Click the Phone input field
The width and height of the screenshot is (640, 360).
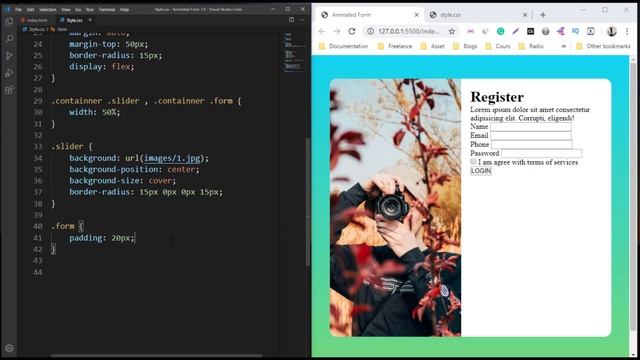pos(531,144)
